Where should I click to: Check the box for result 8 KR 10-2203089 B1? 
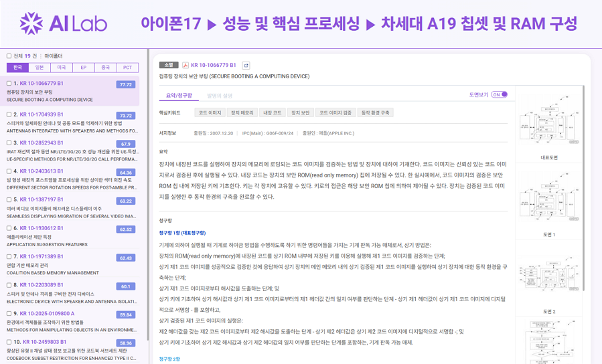pyautogui.click(x=9, y=285)
